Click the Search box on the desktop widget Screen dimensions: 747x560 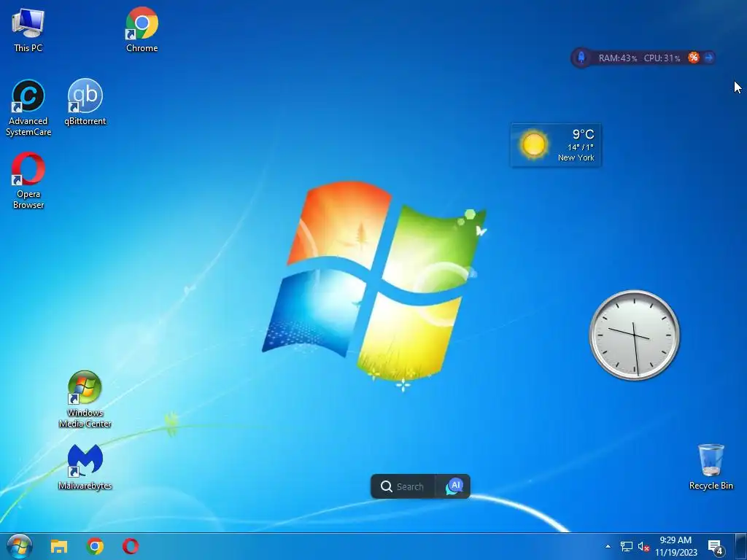403,486
